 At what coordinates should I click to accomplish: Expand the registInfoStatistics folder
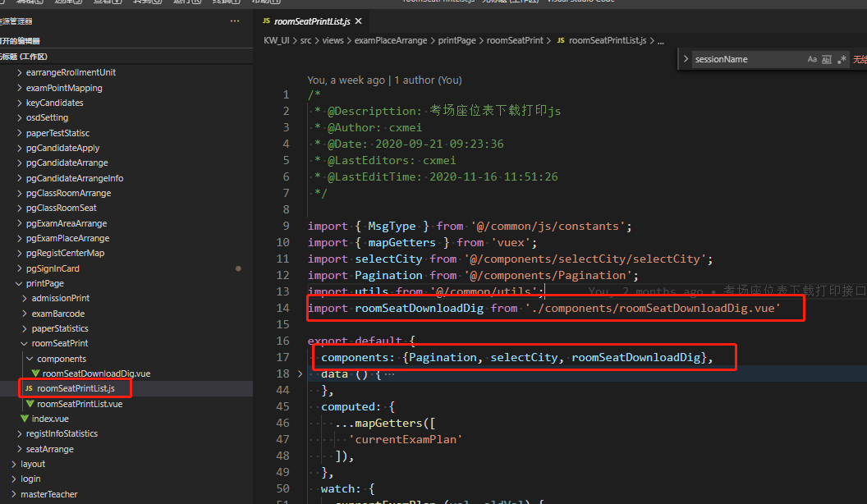click(62, 433)
